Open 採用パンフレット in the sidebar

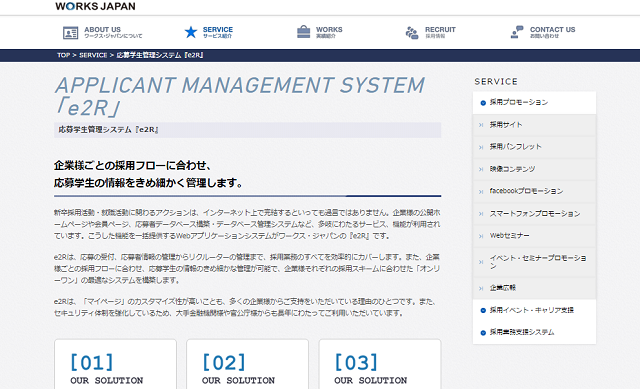(x=534, y=147)
